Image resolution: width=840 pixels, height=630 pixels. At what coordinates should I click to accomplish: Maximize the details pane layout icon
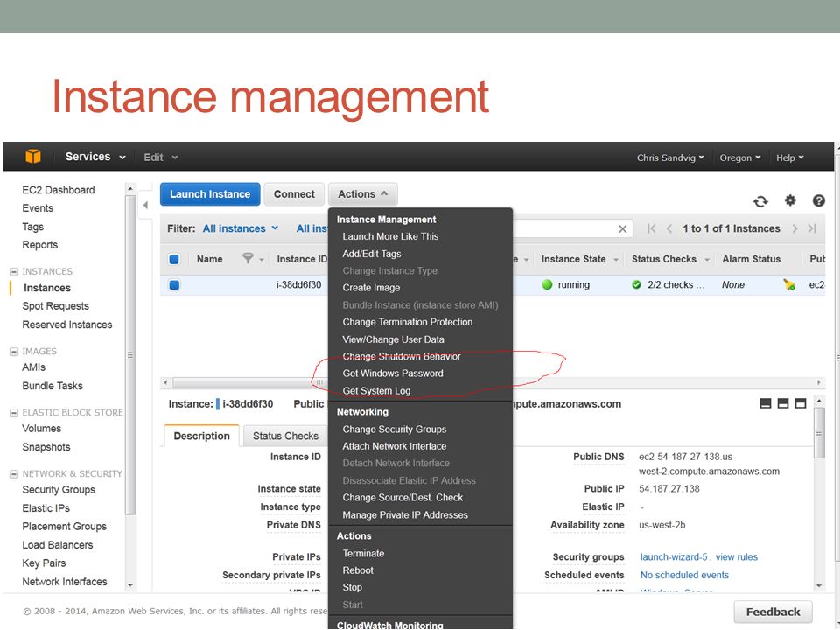(x=801, y=403)
